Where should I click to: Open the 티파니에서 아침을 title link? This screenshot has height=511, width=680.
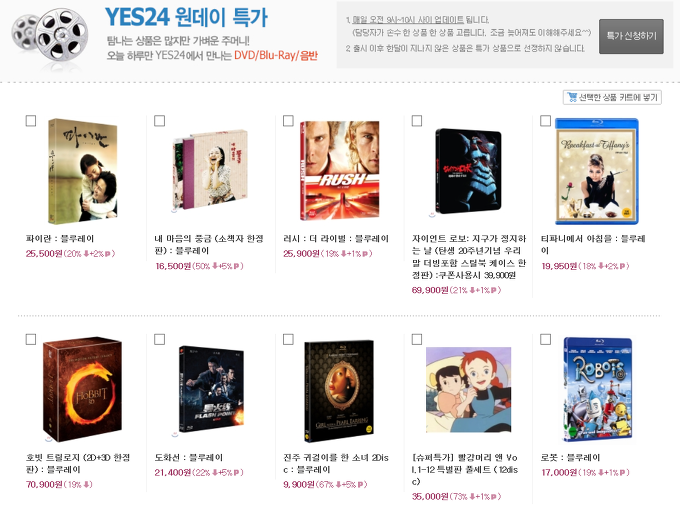[x=593, y=244]
